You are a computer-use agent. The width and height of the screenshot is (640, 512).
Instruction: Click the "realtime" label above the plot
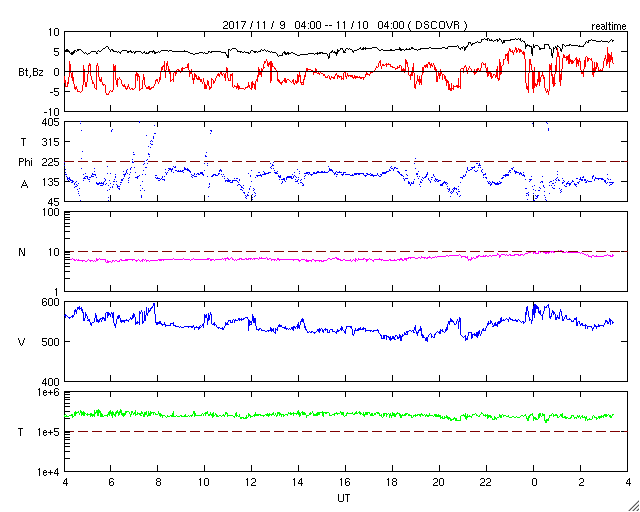(609, 27)
